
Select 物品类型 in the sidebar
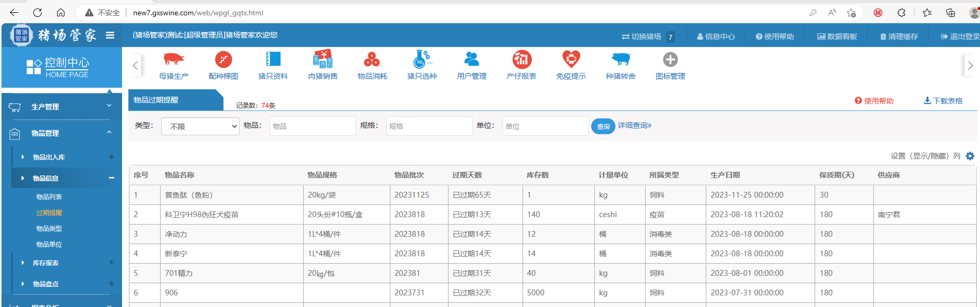49,228
